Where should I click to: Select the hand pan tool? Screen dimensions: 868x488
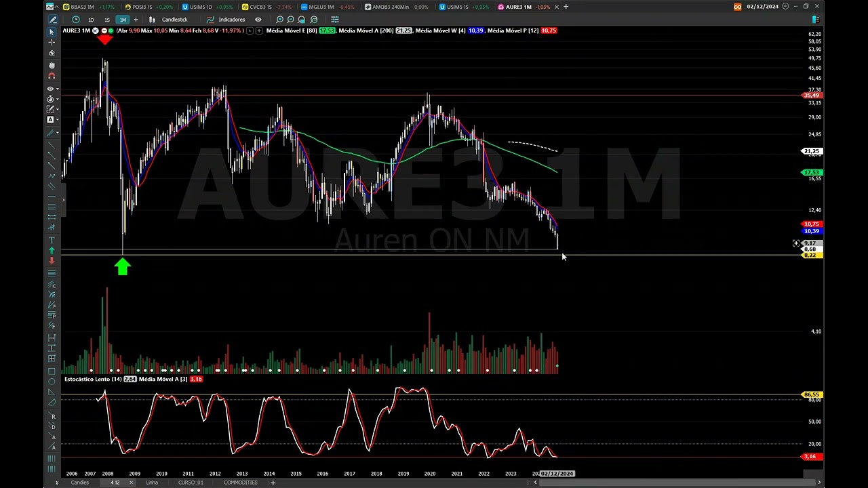[52, 66]
